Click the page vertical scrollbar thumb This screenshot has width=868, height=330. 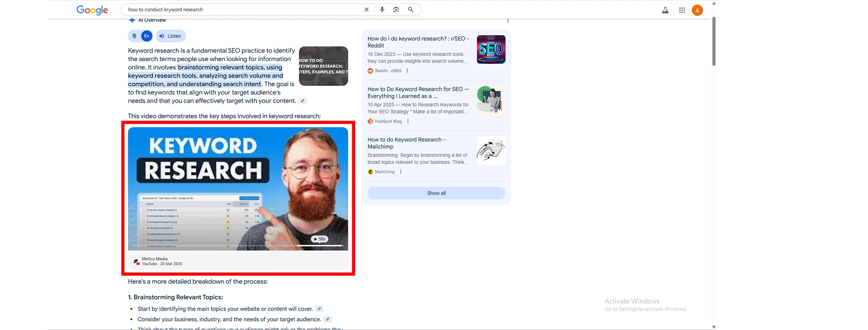point(714,42)
